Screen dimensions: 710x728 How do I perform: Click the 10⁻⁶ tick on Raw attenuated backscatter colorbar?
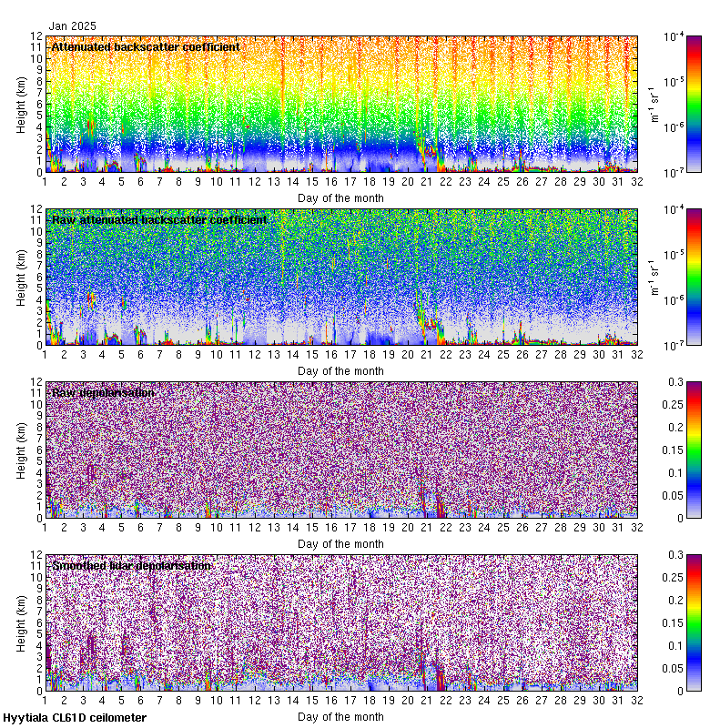(674, 300)
